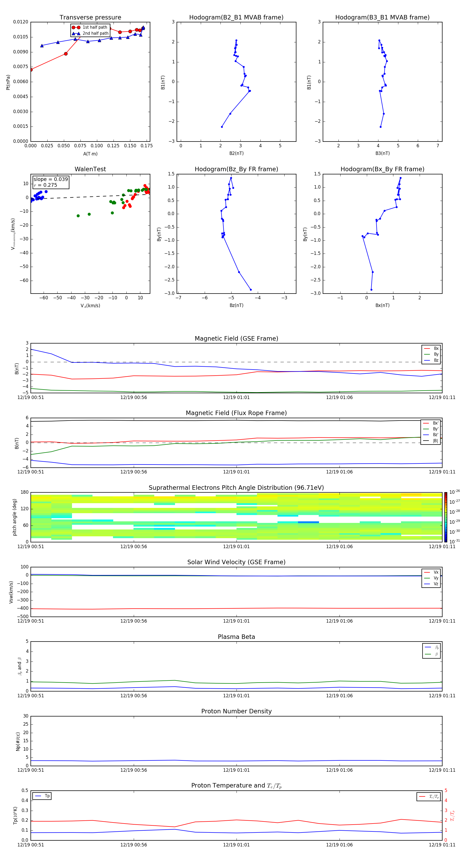Image resolution: width=473 pixels, height=868 pixels.
Task: Click lowest point of B2_B1 hodogram curve
Action: pyautogui.click(x=222, y=127)
